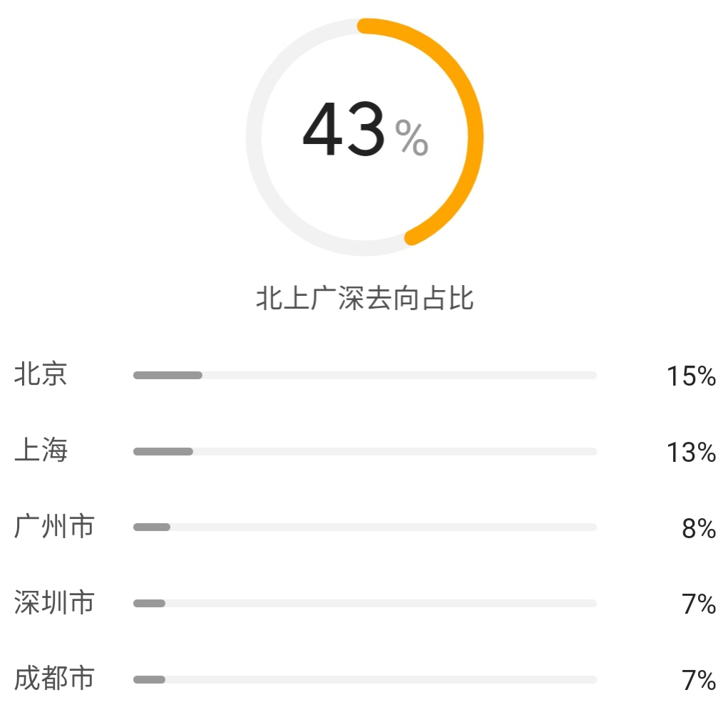Image resolution: width=728 pixels, height=722 pixels.
Task: Click the 13% value for 上海
Action: click(691, 452)
